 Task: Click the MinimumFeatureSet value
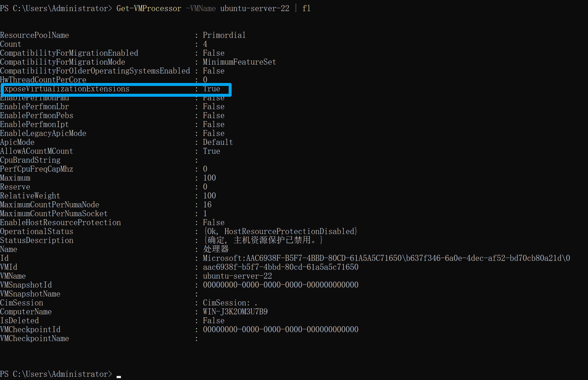(x=239, y=62)
